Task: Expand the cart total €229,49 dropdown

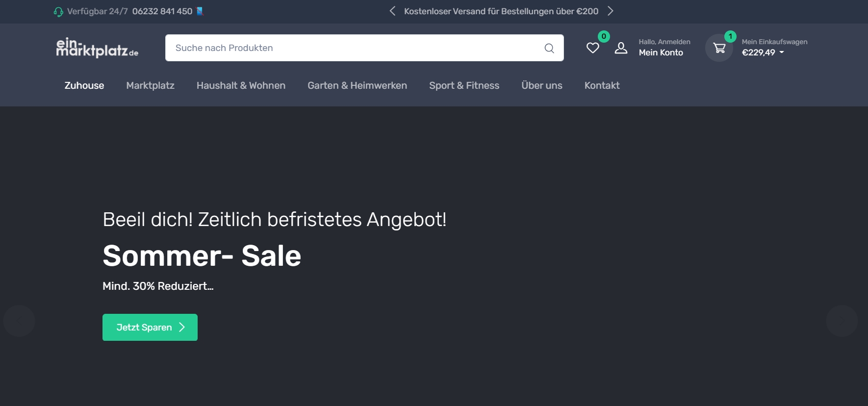Action: [763, 52]
